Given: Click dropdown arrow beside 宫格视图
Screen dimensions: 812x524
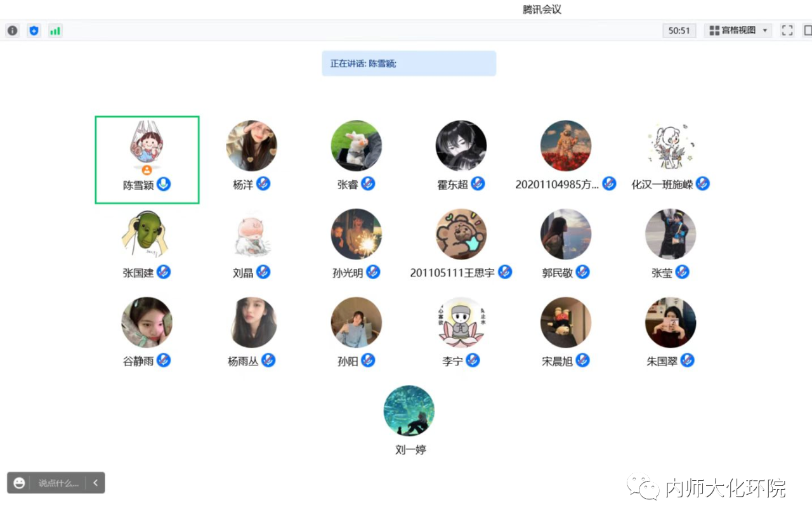Looking at the screenshot, I should click(764, 30).
